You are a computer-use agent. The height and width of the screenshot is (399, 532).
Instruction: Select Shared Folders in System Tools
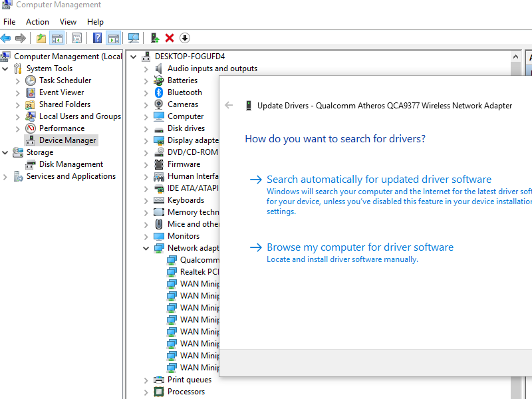coord(65,104)
